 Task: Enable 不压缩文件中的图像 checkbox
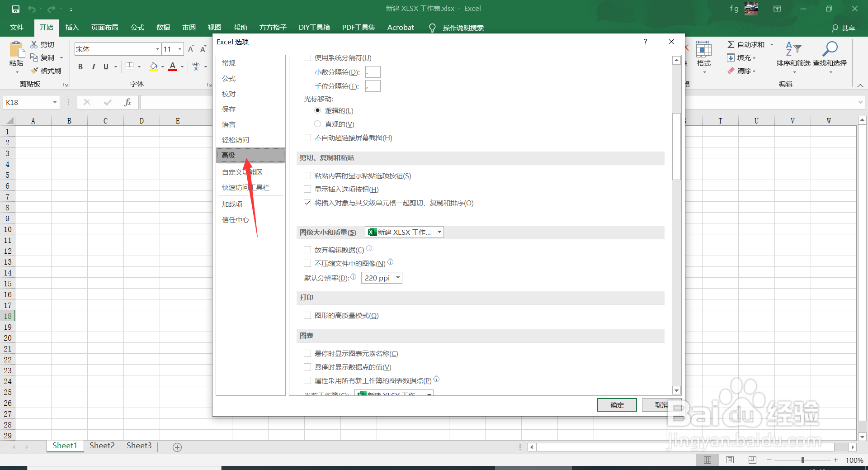tap(307, 263)
